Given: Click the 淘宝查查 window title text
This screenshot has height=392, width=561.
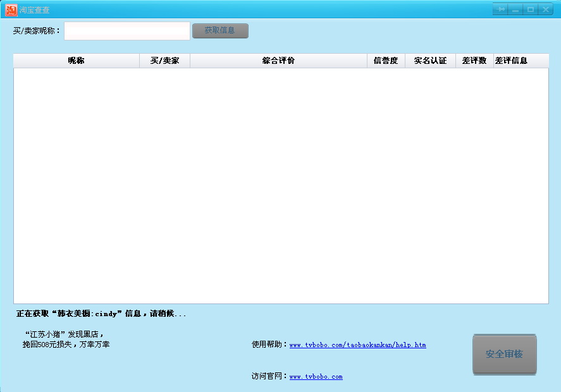Looking at the screenshot, I should click(34, 10).
